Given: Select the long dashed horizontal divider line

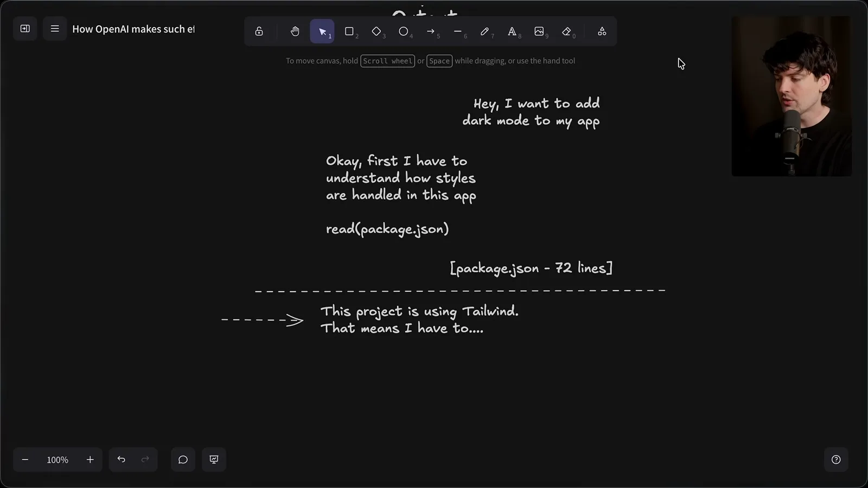Looking at the screenshot, I should coord(460,291).
